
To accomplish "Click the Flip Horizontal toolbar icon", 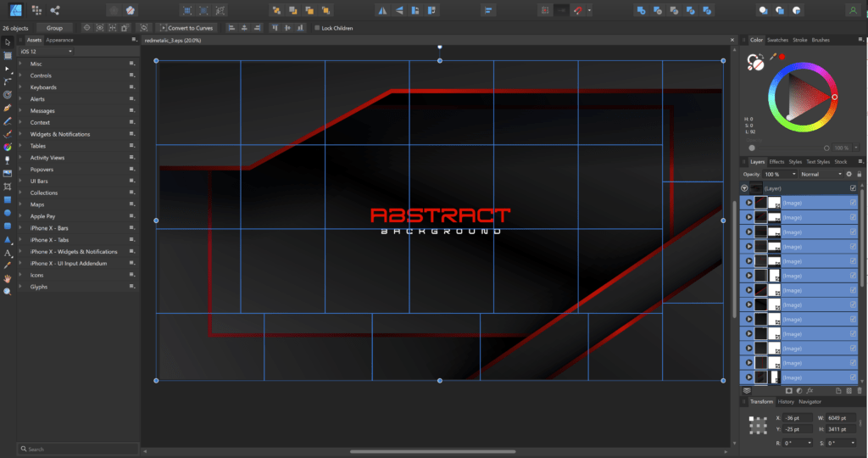I will [382, 10].
